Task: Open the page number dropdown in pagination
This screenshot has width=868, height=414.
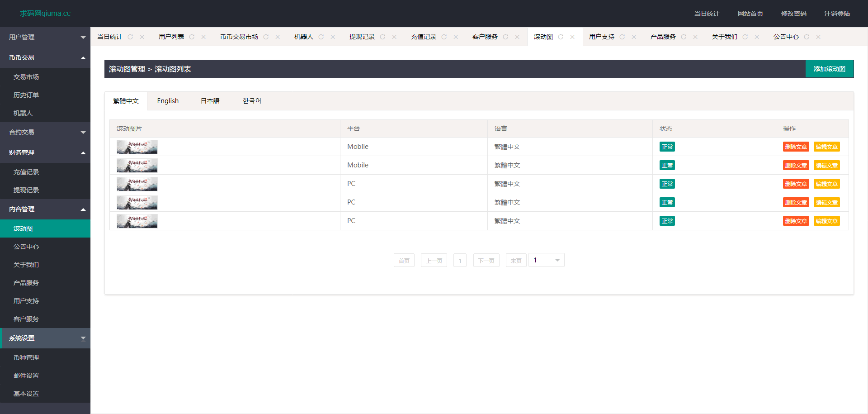Action: [x=547, y=260]
